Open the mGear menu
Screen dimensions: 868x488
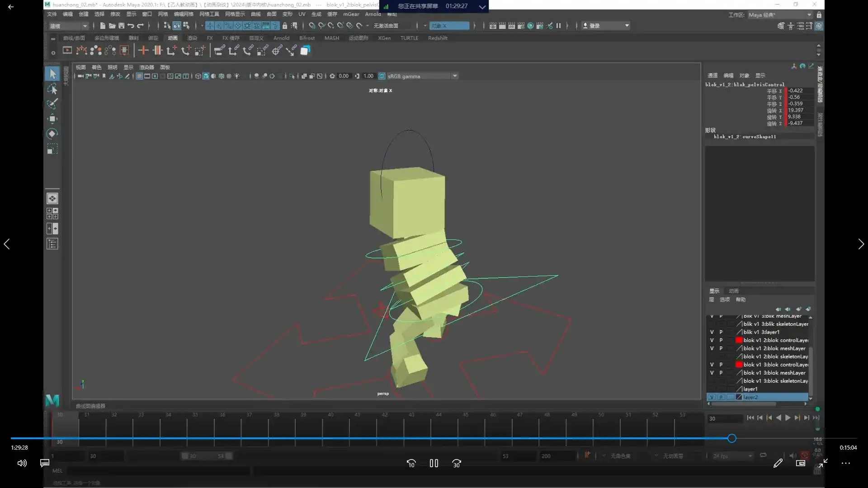tap(351, 14)
